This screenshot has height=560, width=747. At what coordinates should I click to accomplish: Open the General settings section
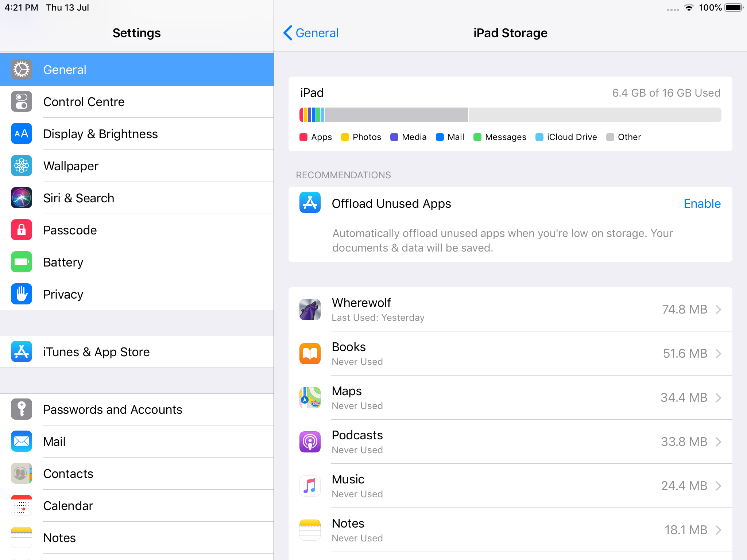(137, 70)
